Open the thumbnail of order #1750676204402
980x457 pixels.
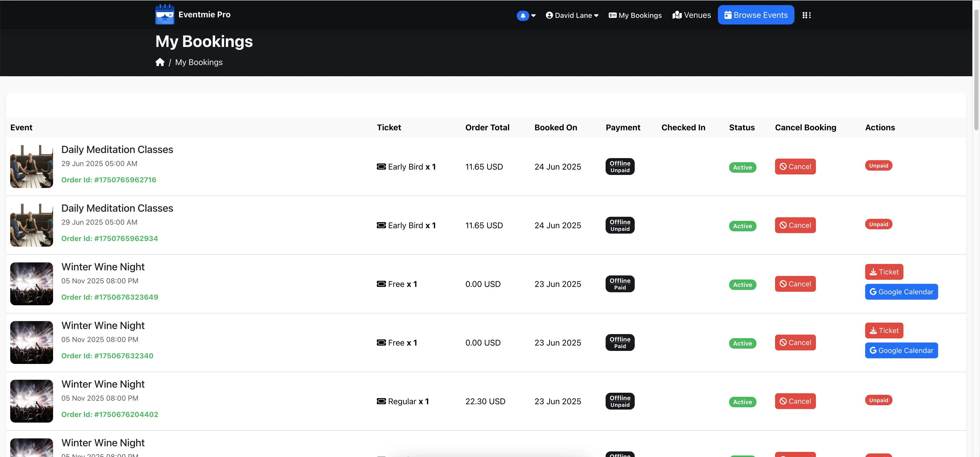(x=32, y=401)
